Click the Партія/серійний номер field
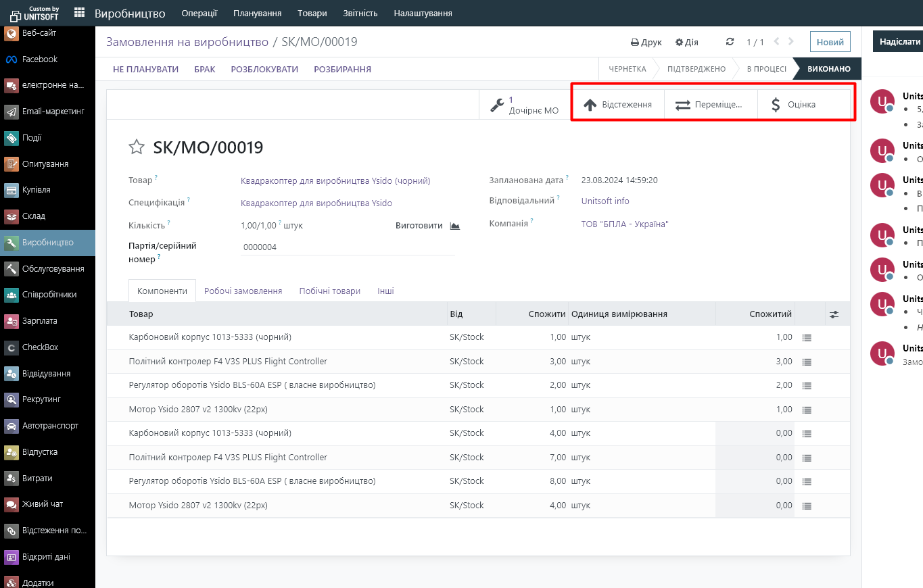The image size is (923, 588). [348, 247]
